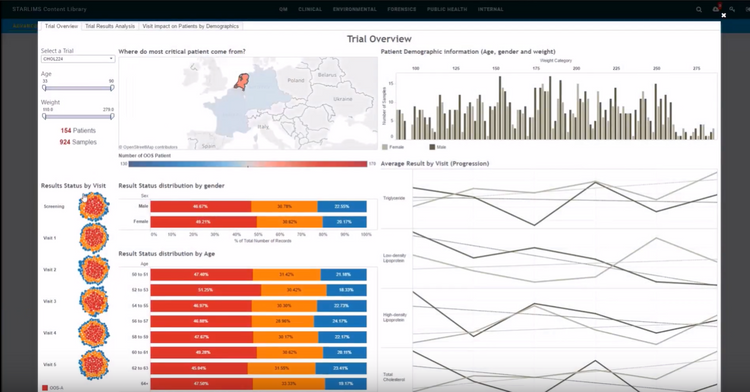The height and width of the screenshot is (392, 750).
Task: Click the Weight slider minimum handle
Action: tap(44, 116)
